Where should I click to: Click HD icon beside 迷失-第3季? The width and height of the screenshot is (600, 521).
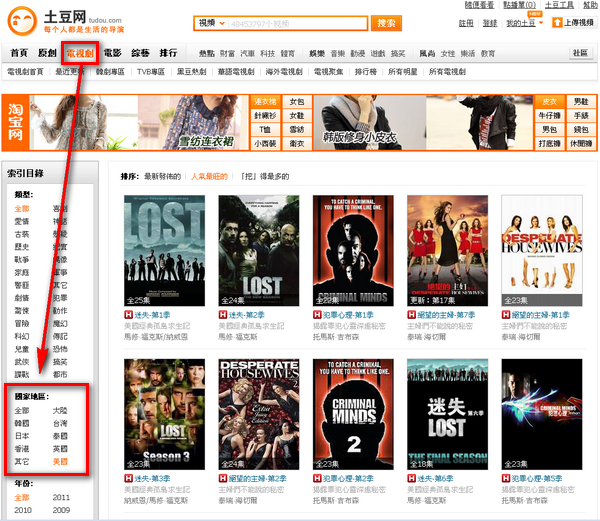pos(128,479)
